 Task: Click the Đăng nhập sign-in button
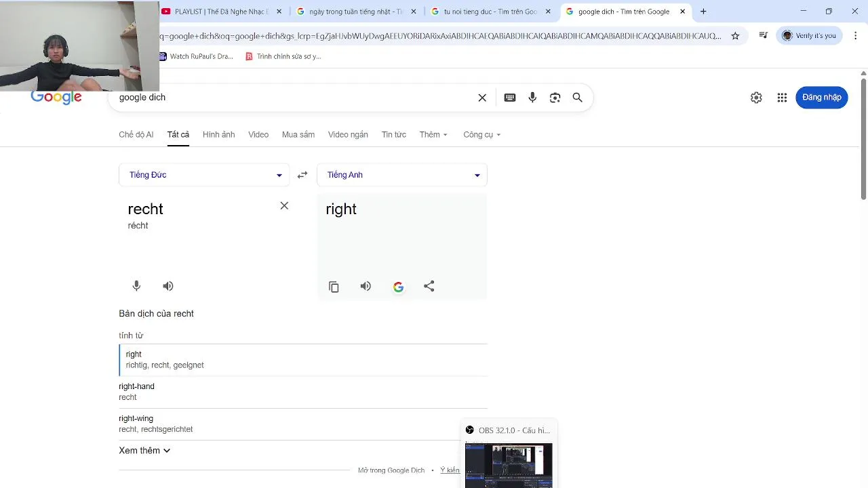tap(822, 98)
